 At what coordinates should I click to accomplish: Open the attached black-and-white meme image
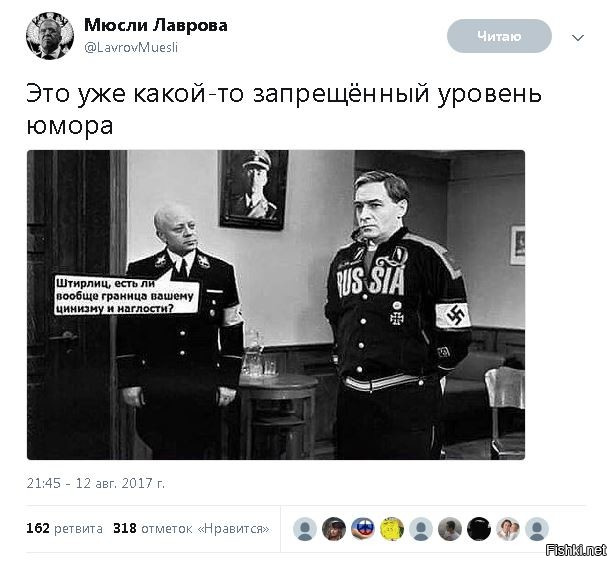coord(276,305)
